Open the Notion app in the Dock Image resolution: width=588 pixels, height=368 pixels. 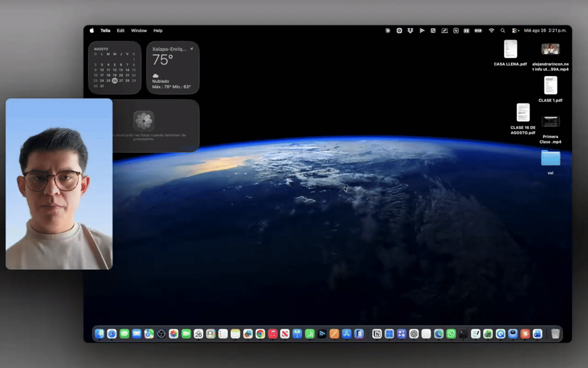[x=377, y=333]
